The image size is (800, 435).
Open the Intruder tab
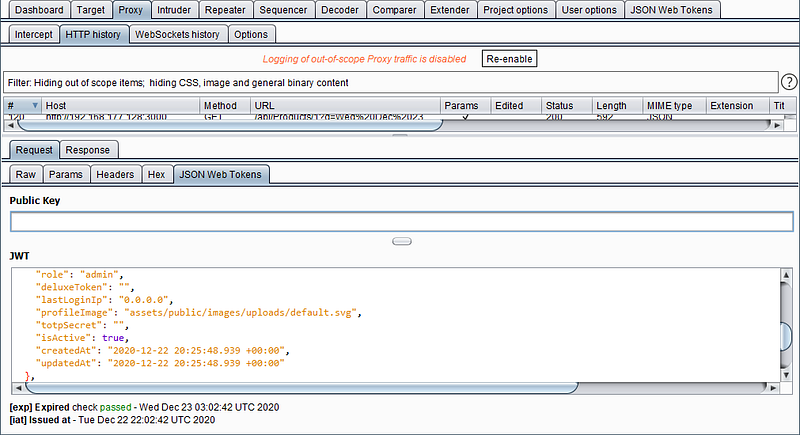pyautogui.click(x=173, y=10)
